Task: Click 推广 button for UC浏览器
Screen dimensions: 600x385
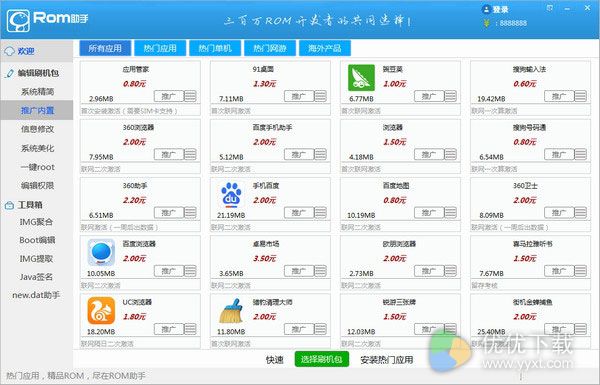Action: (x=169, y=329)
